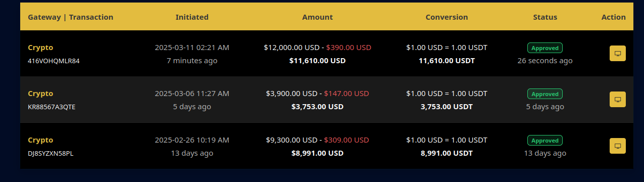The image size is (644, 182).
Task: Click the 2025-03-06 11:27 AM timestamp
Action: pos(192,94)
